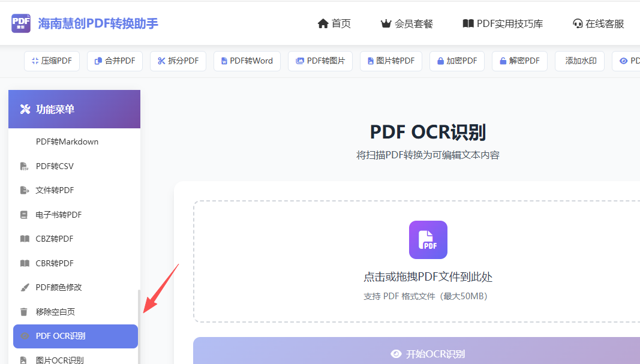Click the book icon beside 电子书转PDF
This screenshot has height=364, width=640.
(23, 215)
